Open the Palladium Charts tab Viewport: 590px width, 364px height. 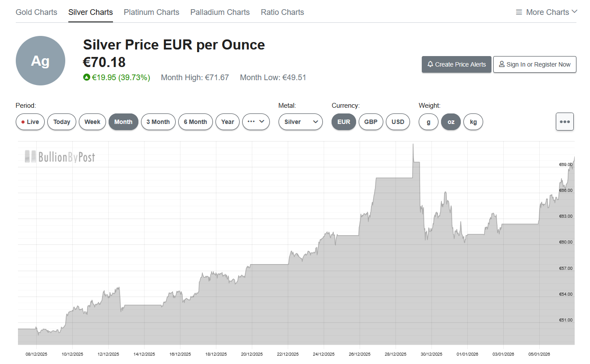pyautogui.click(x=220, y=12)
